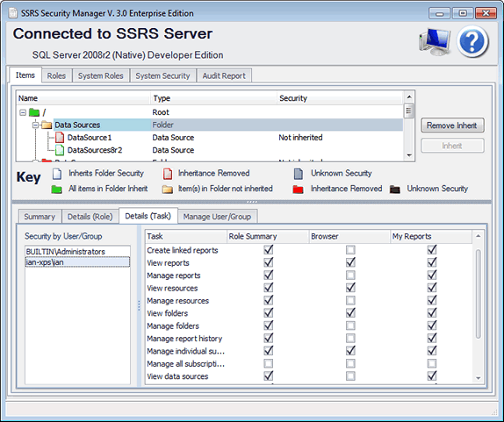Select the Details (Task) tab
The width and height of the screenshot is (504, 422).
coord(148,216)
